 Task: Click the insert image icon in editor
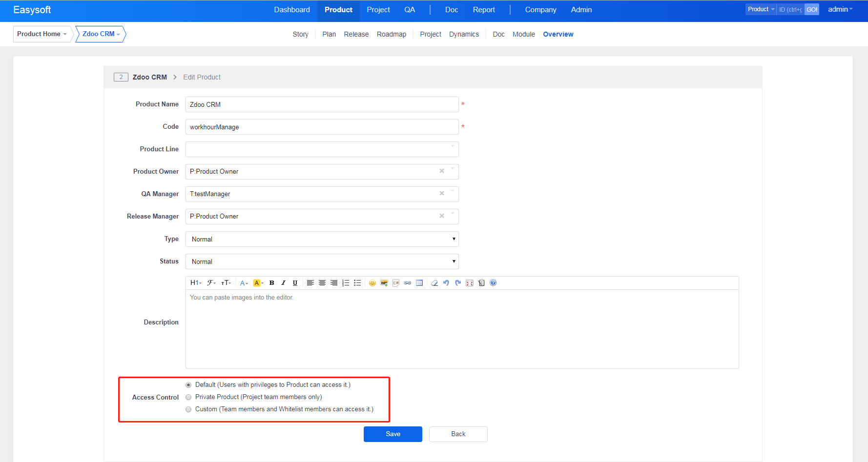pos(384,283)
